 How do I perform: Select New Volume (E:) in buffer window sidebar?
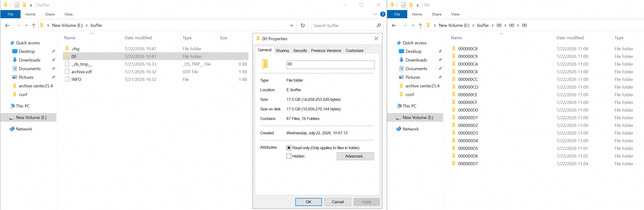pos(28,117)
